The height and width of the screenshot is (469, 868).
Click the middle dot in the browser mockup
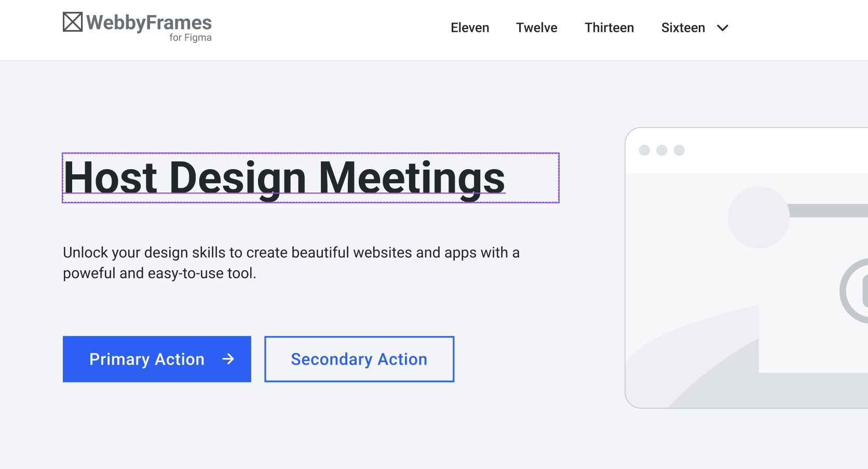[x=662, y=150]
